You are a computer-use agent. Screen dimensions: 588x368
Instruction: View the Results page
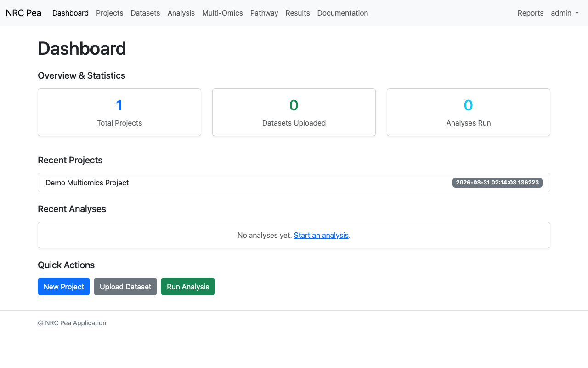click(298, 13)
